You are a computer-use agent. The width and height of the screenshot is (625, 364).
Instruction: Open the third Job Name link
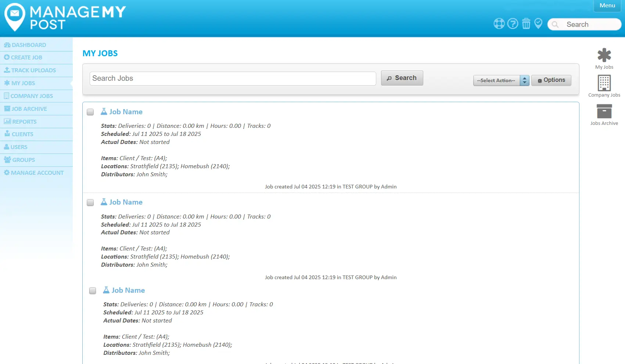(128, 290)
